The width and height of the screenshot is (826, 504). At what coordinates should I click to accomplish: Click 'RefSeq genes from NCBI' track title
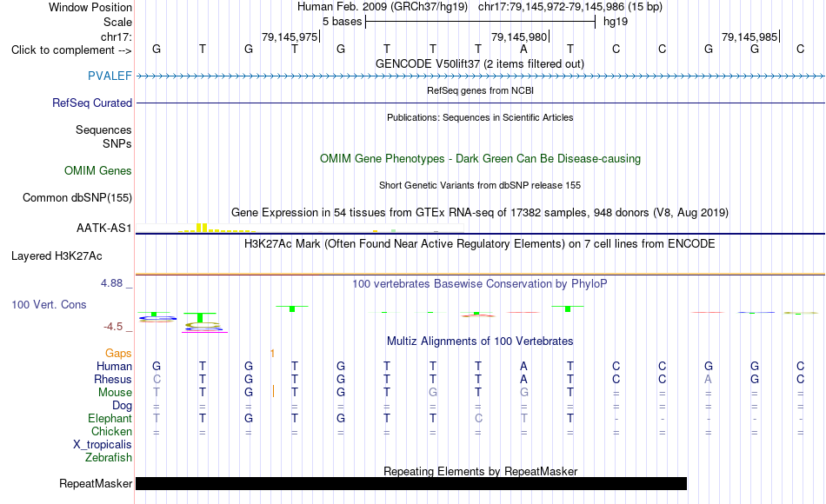tap(480, 90)
